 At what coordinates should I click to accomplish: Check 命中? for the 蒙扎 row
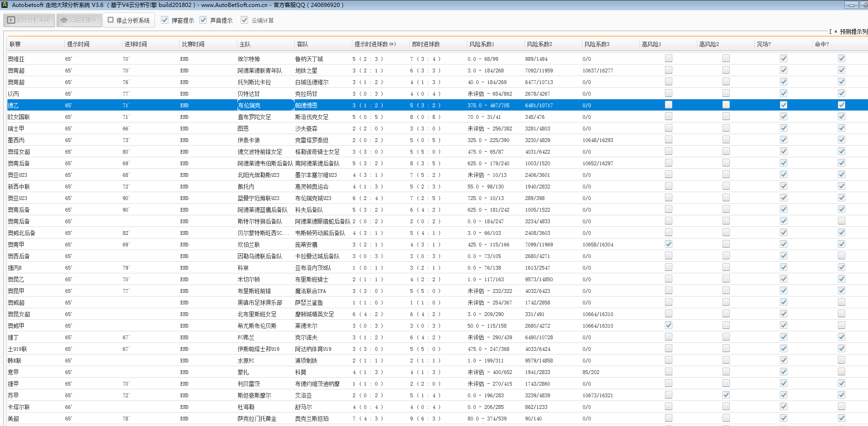pyautogui.click(x=841, y=372)
